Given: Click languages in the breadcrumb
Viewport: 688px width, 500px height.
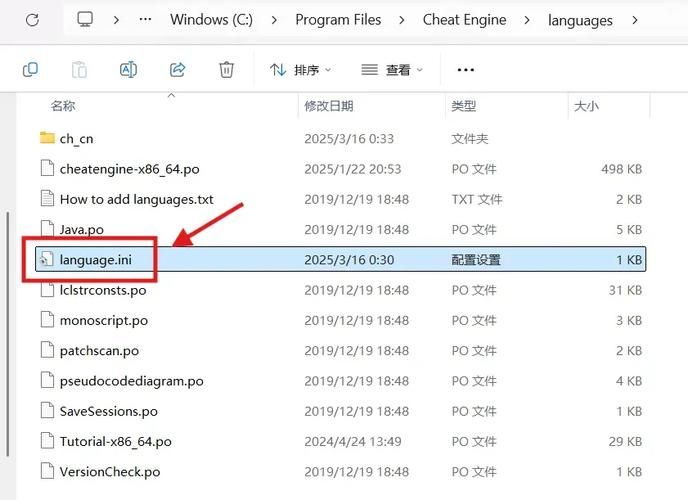Looking at the screenshot, I should [580, 21].
